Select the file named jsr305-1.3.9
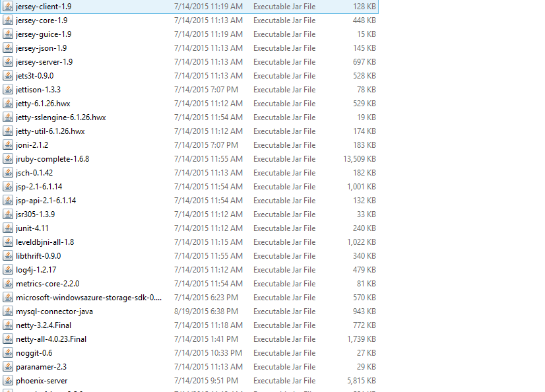Image resolution: width=545 pixels, height=392 pixels. (35, 214)
